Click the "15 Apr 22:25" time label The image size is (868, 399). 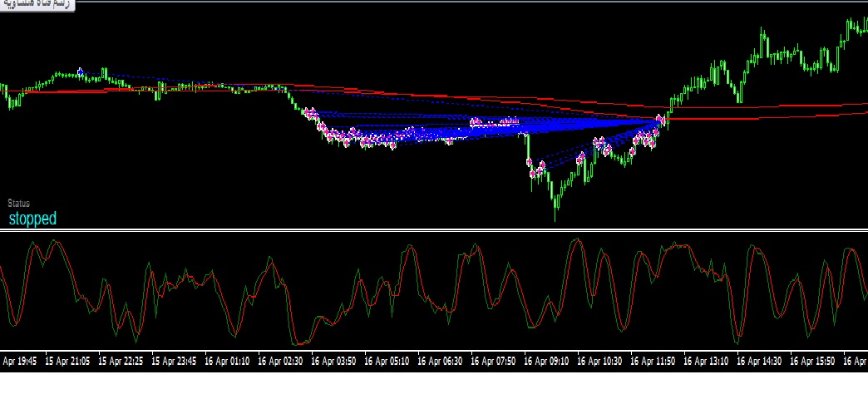pos(121,362)
